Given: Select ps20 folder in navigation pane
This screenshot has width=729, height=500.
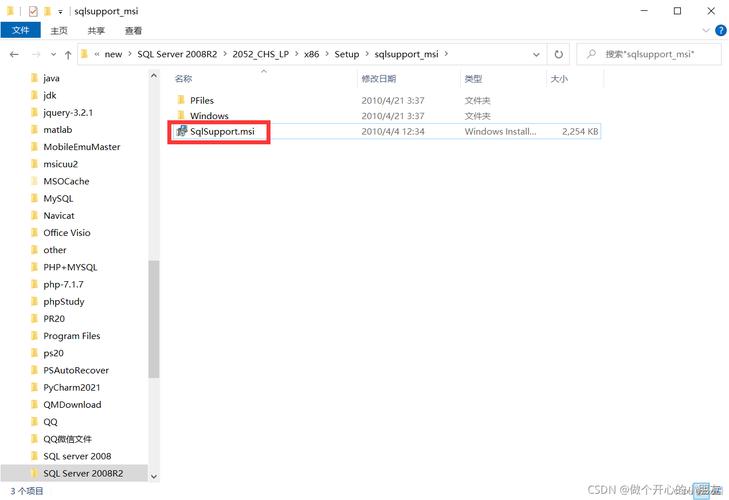Looking at the screenshot, I should coord(53,353).
